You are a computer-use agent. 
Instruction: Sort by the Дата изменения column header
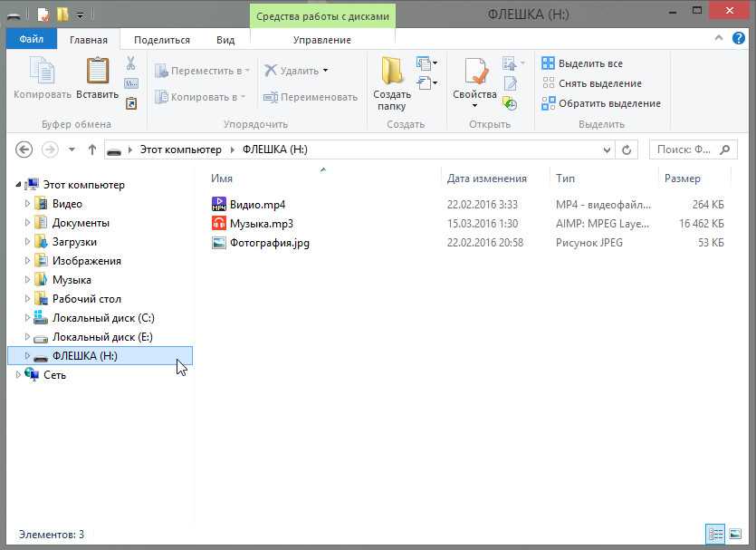coord(487,178)
